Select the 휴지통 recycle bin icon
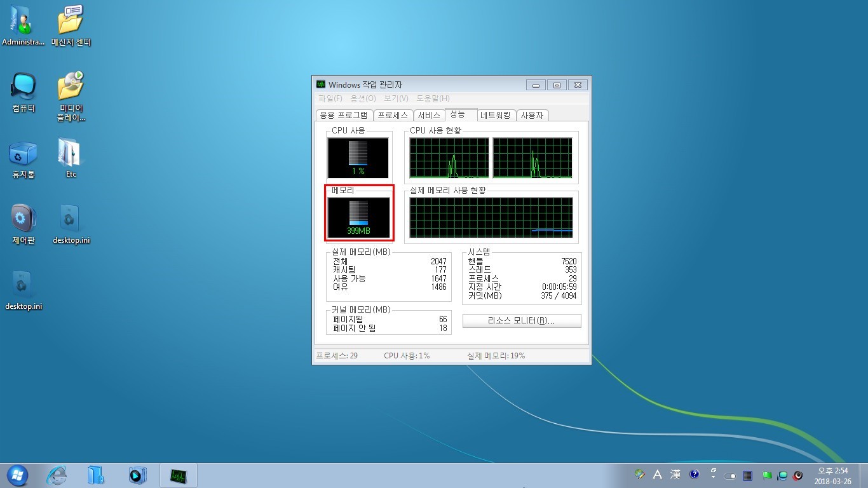The height and width of the screenshot is (488, 868). coord(23,159)
